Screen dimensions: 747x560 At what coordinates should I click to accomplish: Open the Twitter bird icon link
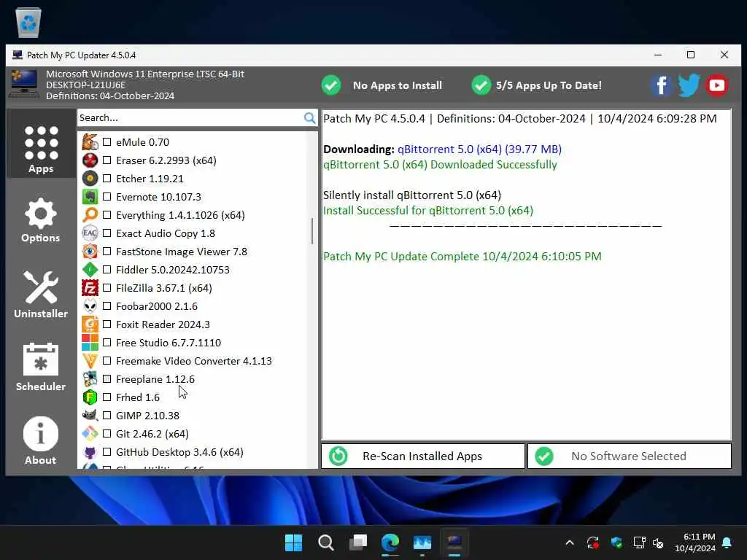[689, 85]
